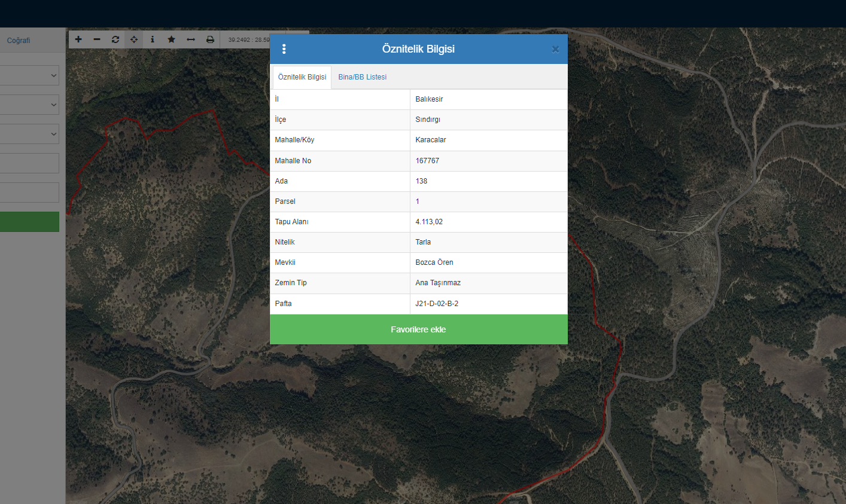
Task: Close the Öznitelik Bilgisi dialog
Action: (x=555, y=49)
